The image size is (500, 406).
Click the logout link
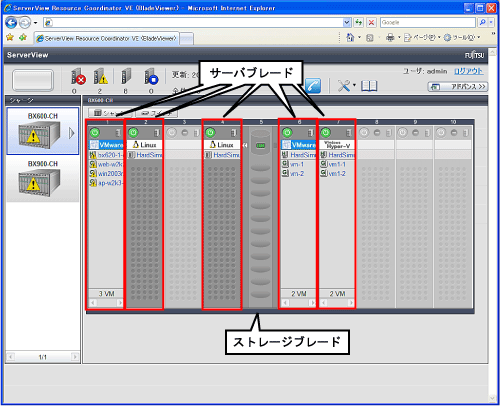pyautogui.click(x=468, y=71)
